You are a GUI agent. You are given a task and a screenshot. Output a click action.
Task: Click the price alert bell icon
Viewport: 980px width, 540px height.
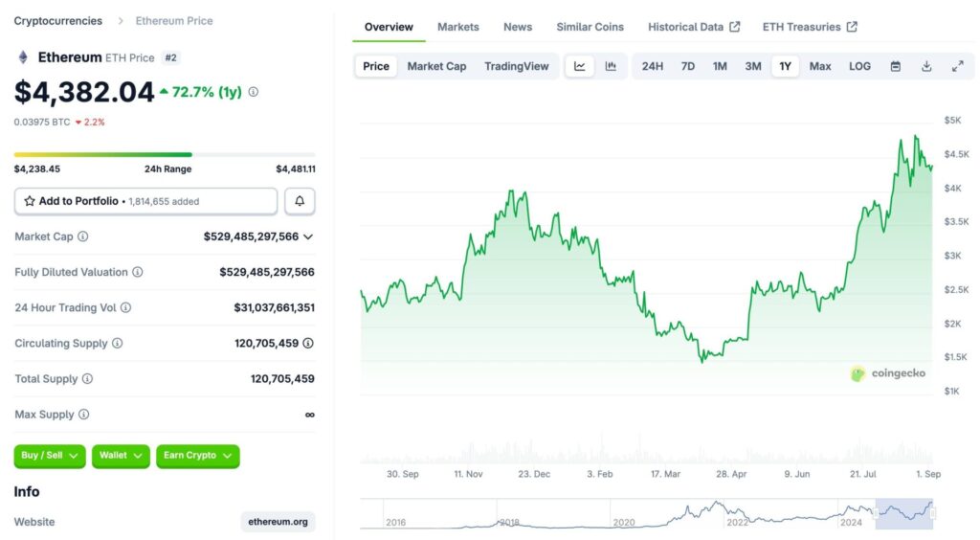tap(300, 201)
